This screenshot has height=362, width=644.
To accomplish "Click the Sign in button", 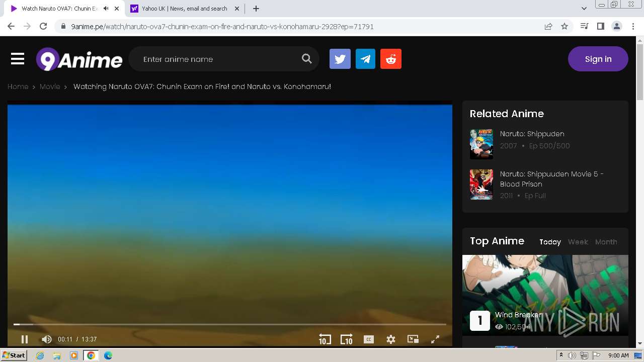I will click(598, 59).
